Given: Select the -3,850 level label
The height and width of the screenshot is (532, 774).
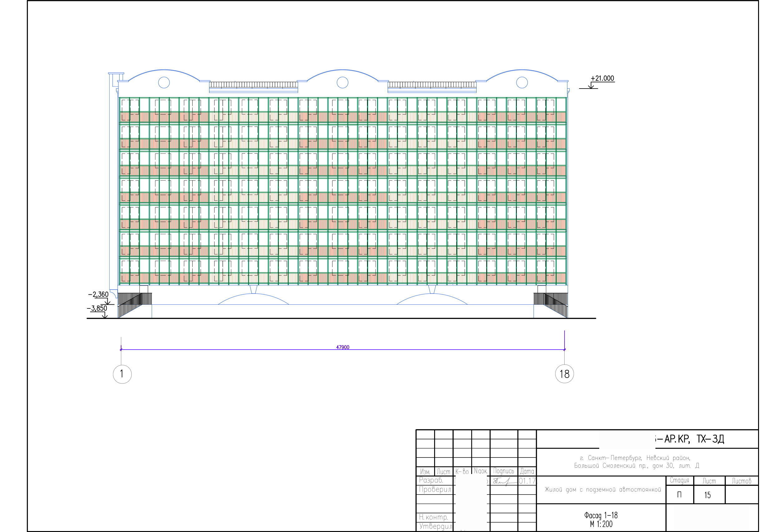Looking at the screenshot, I should [x=97, y=308].
